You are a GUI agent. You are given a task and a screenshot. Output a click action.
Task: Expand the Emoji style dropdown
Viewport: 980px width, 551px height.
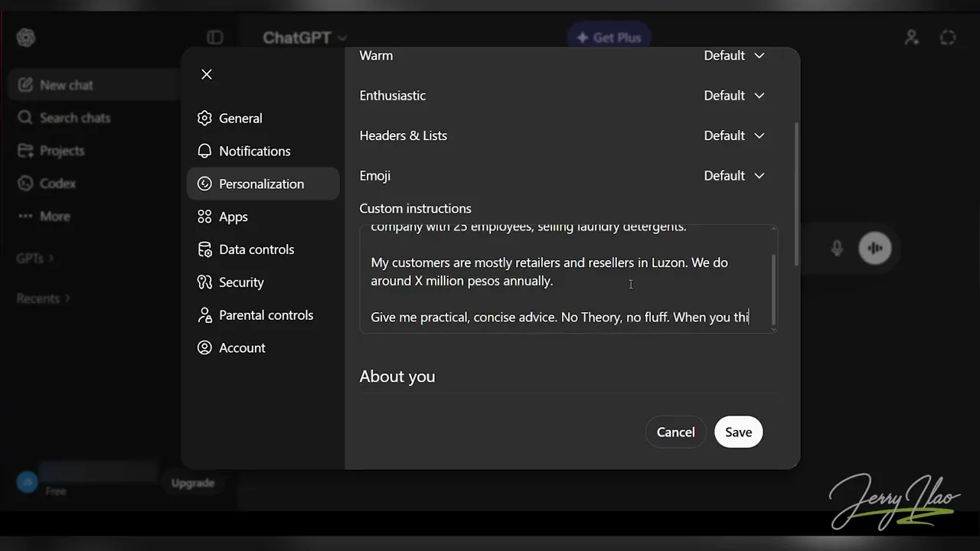733,175
